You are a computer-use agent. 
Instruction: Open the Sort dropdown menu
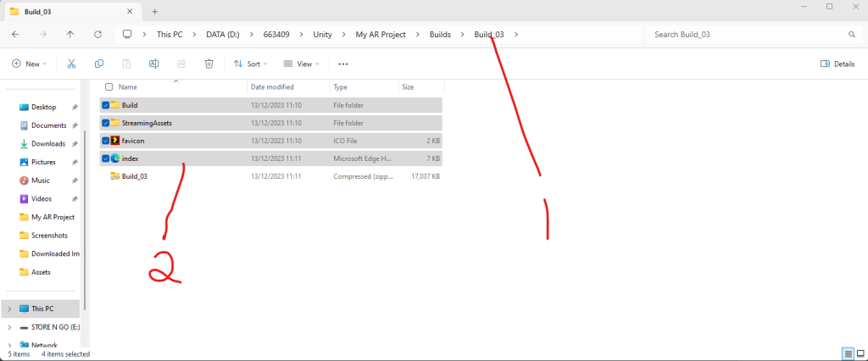(250, 64)
